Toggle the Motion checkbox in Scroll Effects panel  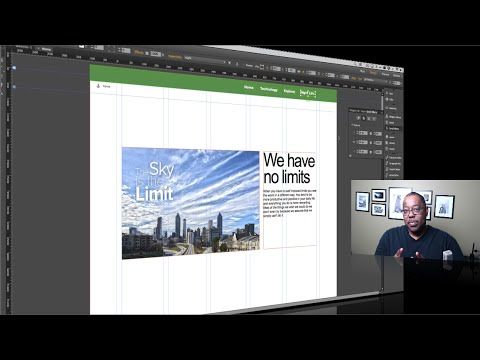point(352,125)
